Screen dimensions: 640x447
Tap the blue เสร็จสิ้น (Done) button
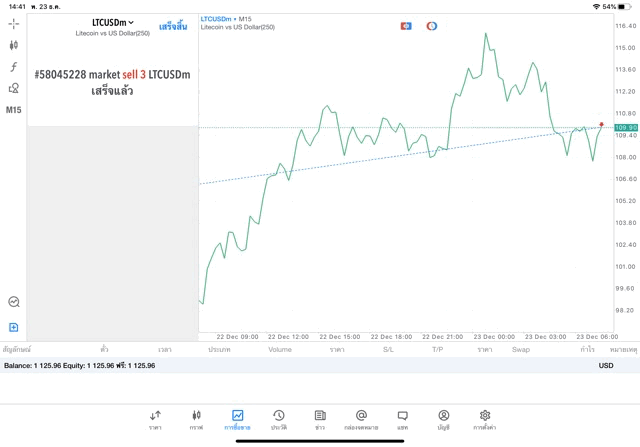173,26
